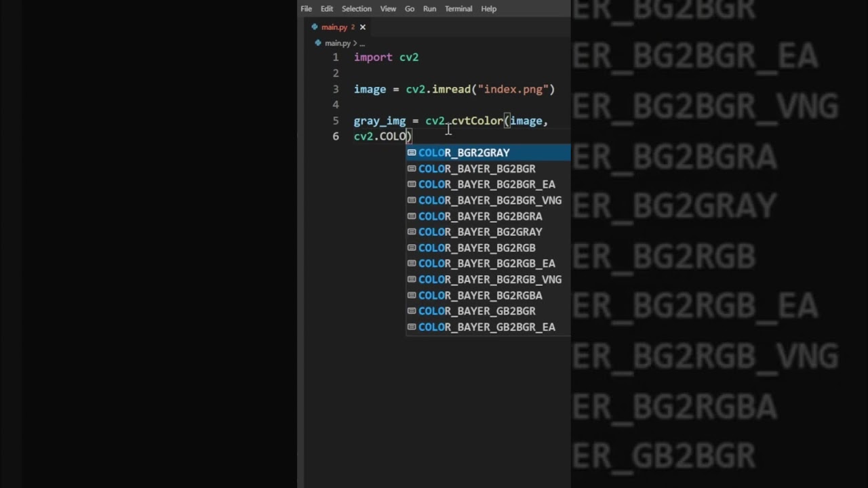Open the Selection menu
This screenshot has width=868, height=488.
pyautogui.click(x=357, y=9)
